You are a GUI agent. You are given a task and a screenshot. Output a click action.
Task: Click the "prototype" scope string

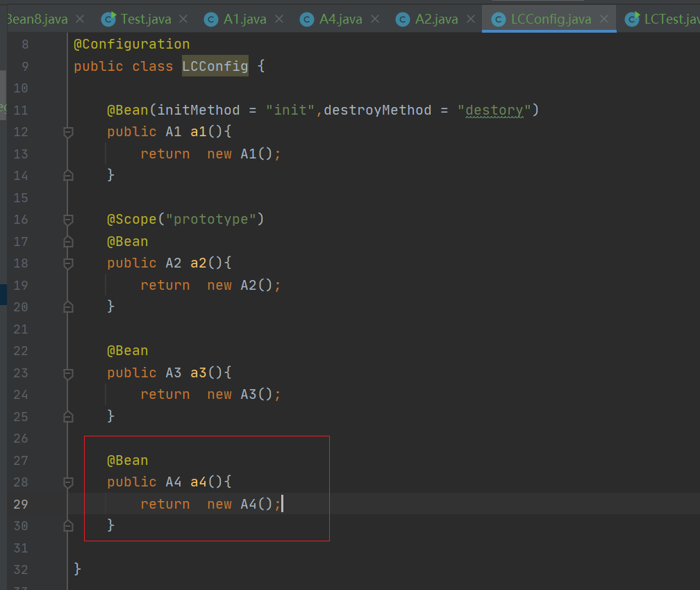point(210,220)
